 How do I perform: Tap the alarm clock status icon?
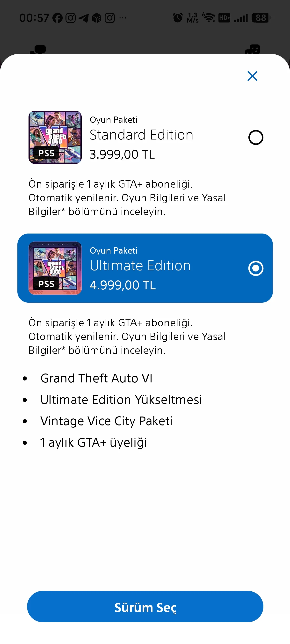click(178, 18)
